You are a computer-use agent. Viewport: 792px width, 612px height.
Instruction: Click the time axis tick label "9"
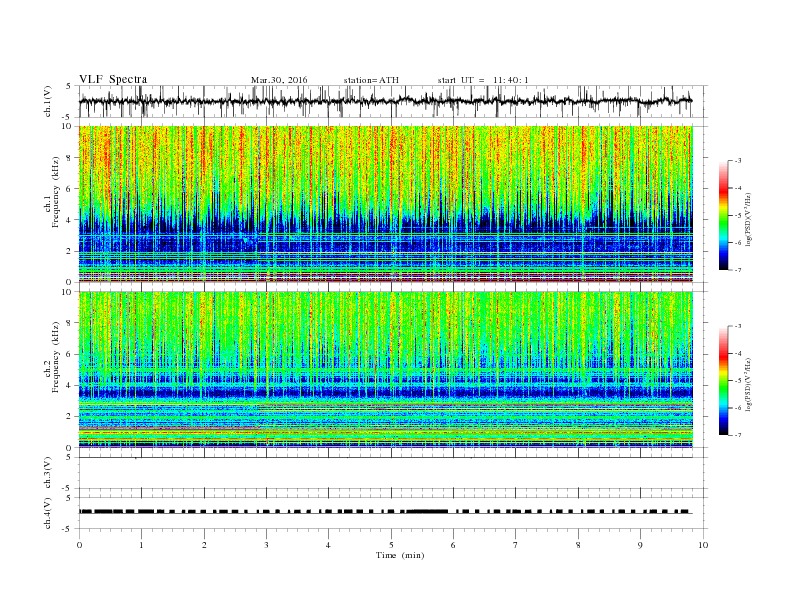click(x=640, y=545)
